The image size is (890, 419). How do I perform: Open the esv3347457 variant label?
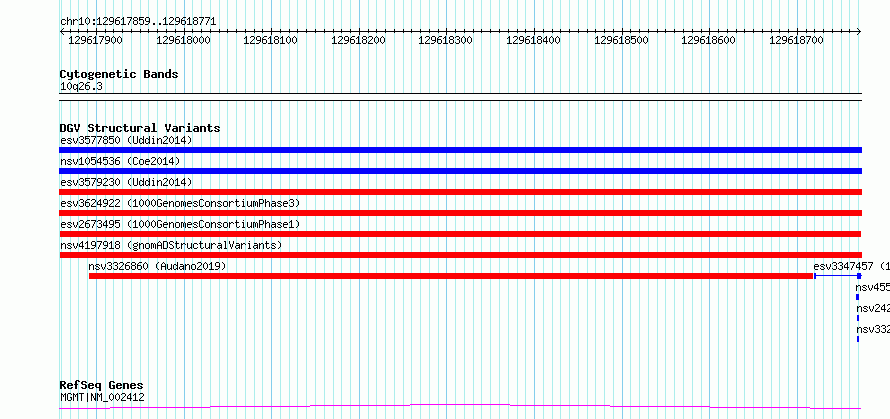[851, 266]
